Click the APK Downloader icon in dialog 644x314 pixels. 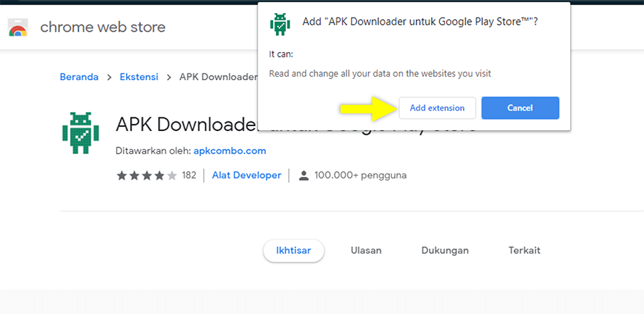click(x=280, y=24)
